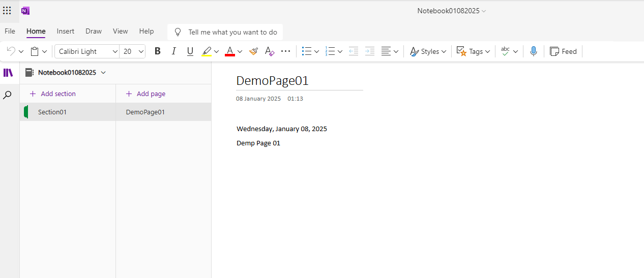
Task: Toggle Italic formatting
Action: pos(174,51)
